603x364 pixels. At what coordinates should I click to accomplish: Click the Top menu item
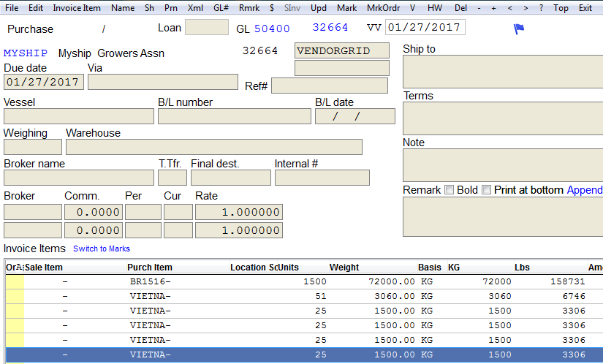pos(561,8)
